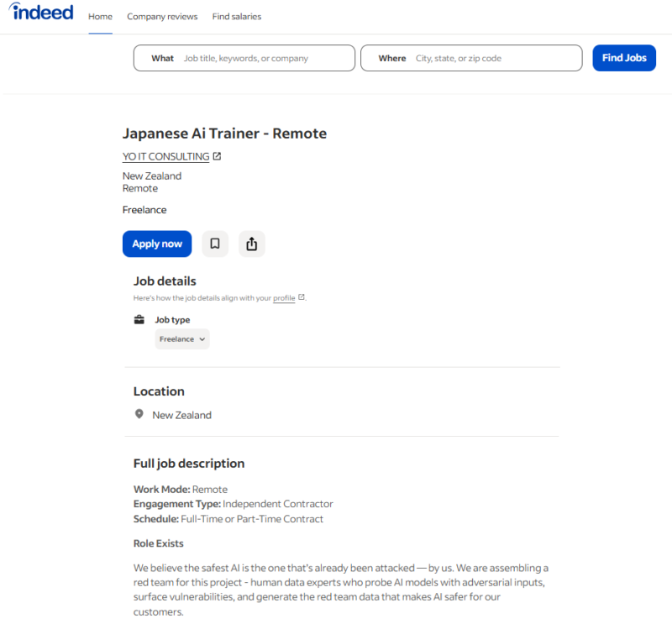Open the YO IT CONSULTING company link
This screenshot has width=672, height=624.
pos(165,156)
